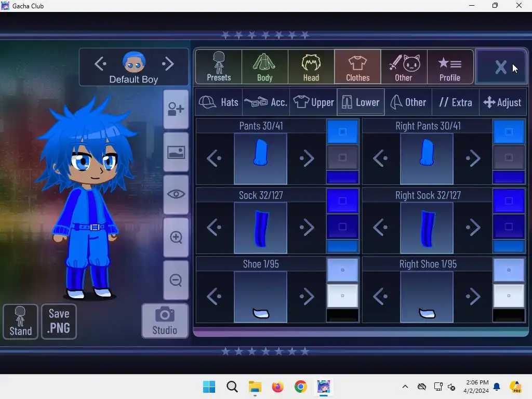The width and height of the screenshot is (532, 399).
Task: Select previous Right Shoe style
Action: [380, 296]
